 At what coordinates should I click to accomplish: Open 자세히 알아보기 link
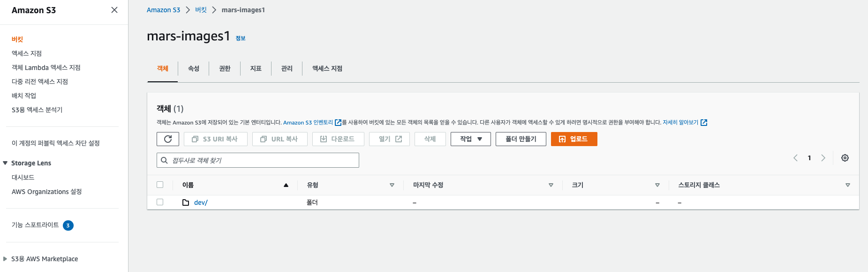[x=680, y=123]
